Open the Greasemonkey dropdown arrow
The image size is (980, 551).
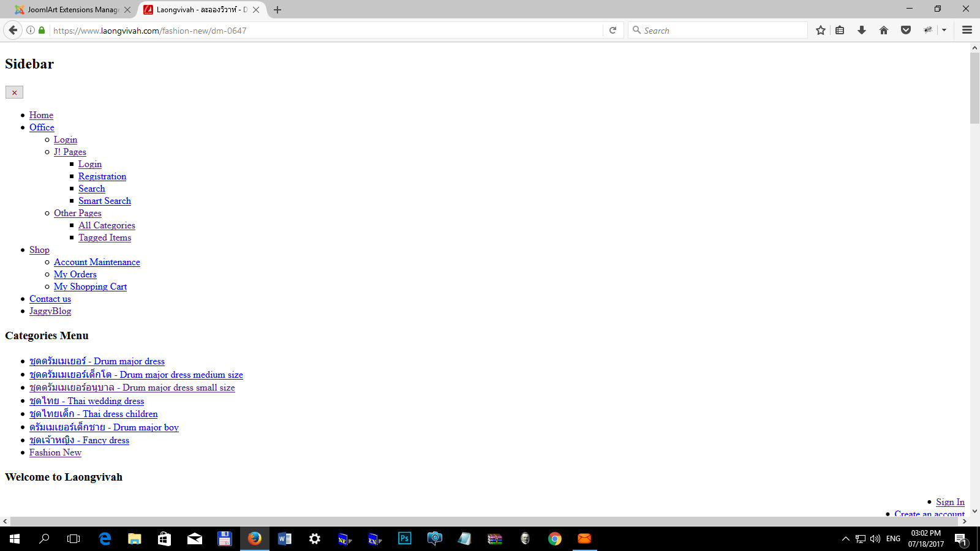click(944, 30)
